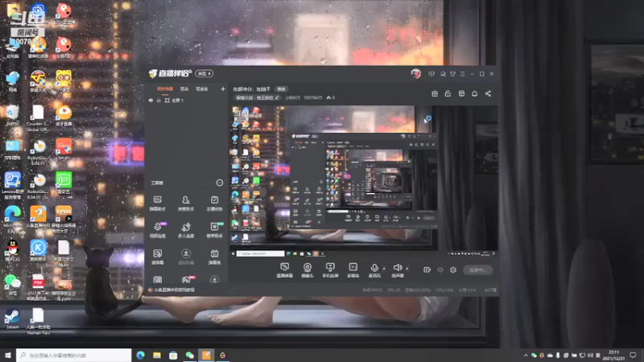
Task: Open the second toolbox tool with person icon
Action: pyautogui.click(x=186, y=204)
